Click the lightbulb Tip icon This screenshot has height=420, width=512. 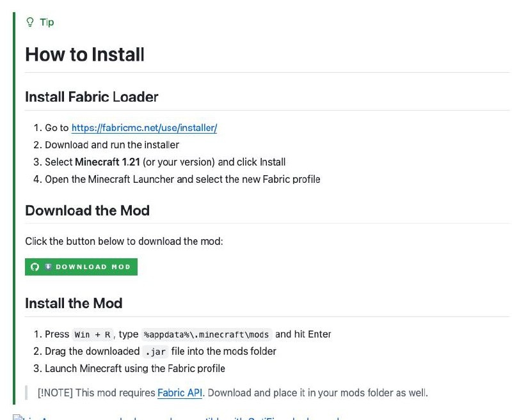[x=29, y=22]
